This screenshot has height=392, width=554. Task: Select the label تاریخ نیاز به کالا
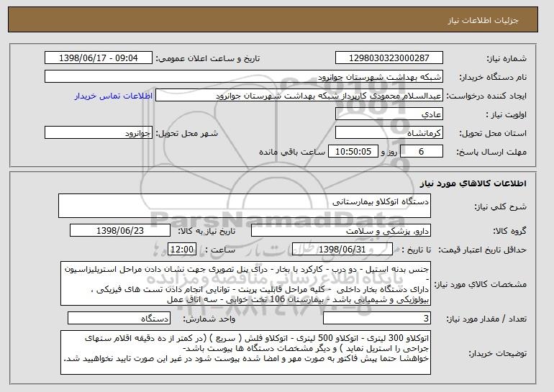[x=206, y=231]
